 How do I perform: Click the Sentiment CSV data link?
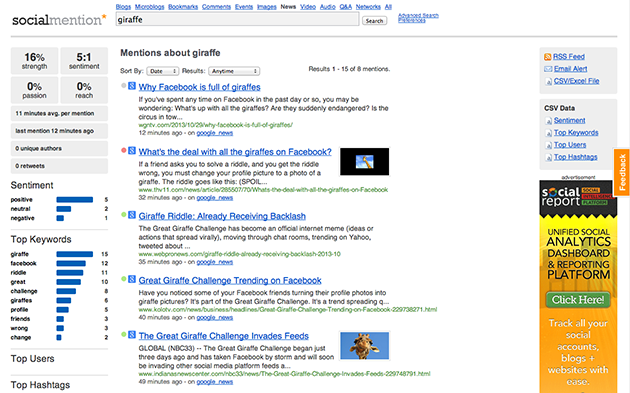point(569,120)
